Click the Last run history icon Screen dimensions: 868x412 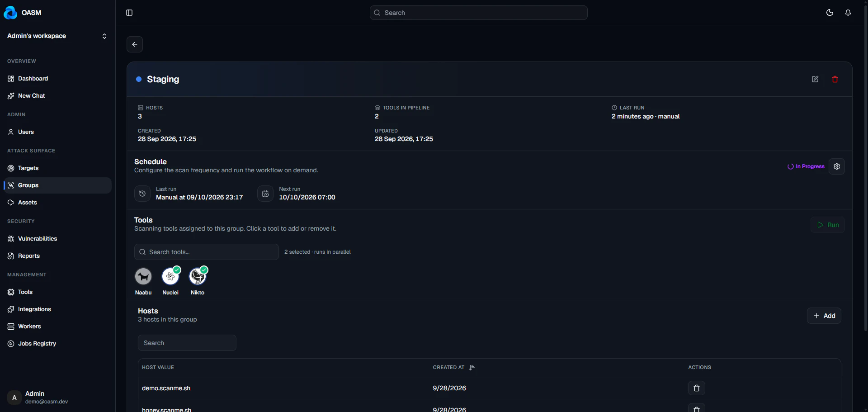[142, 194]
